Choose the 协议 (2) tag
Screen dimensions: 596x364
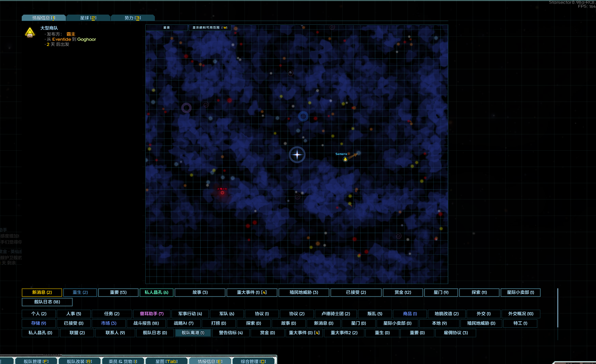point(297,314)
